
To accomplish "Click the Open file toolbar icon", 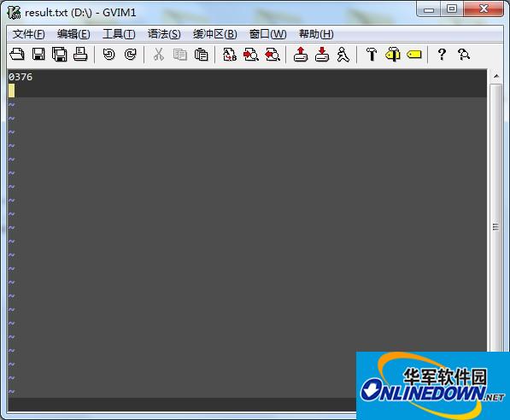I will tap(17, 55).
